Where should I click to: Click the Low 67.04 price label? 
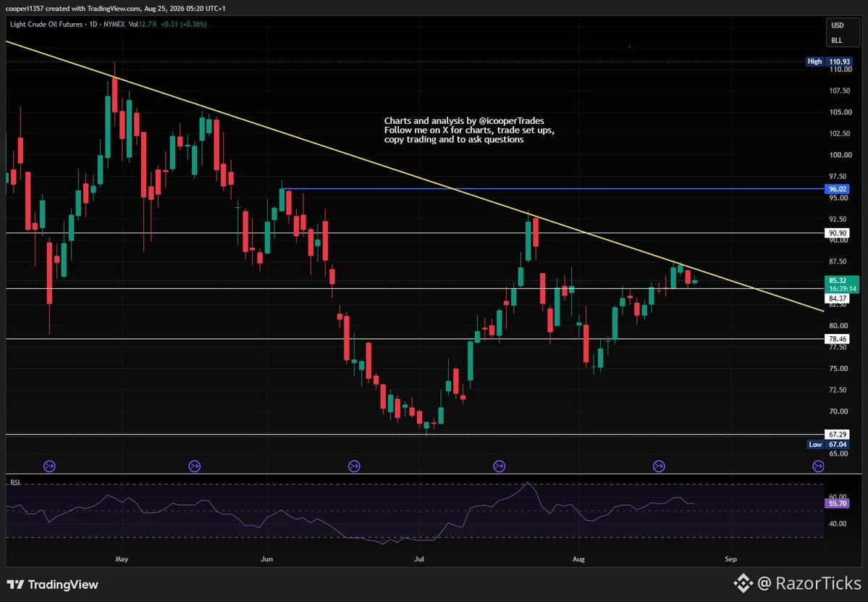(x=828, y=444)
